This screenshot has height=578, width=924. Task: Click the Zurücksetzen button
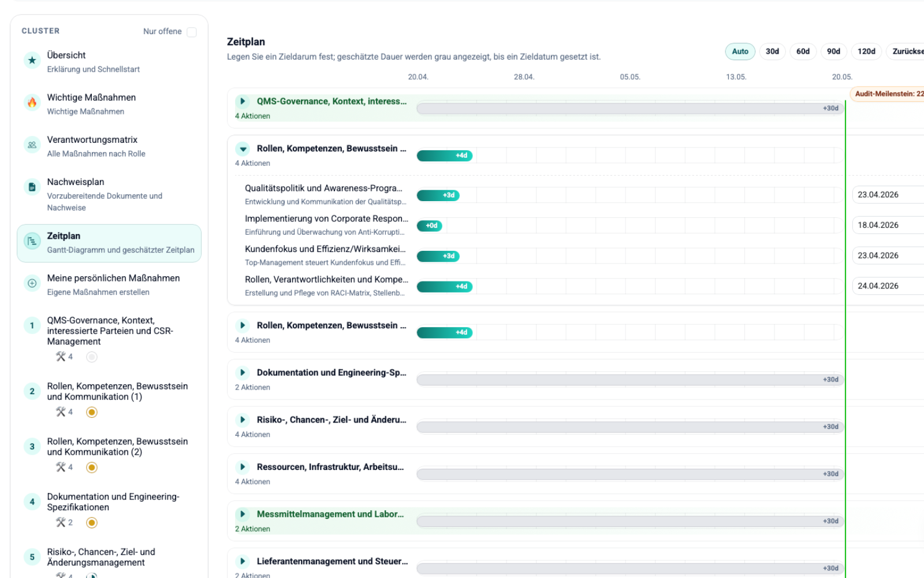tap(907, 51)
